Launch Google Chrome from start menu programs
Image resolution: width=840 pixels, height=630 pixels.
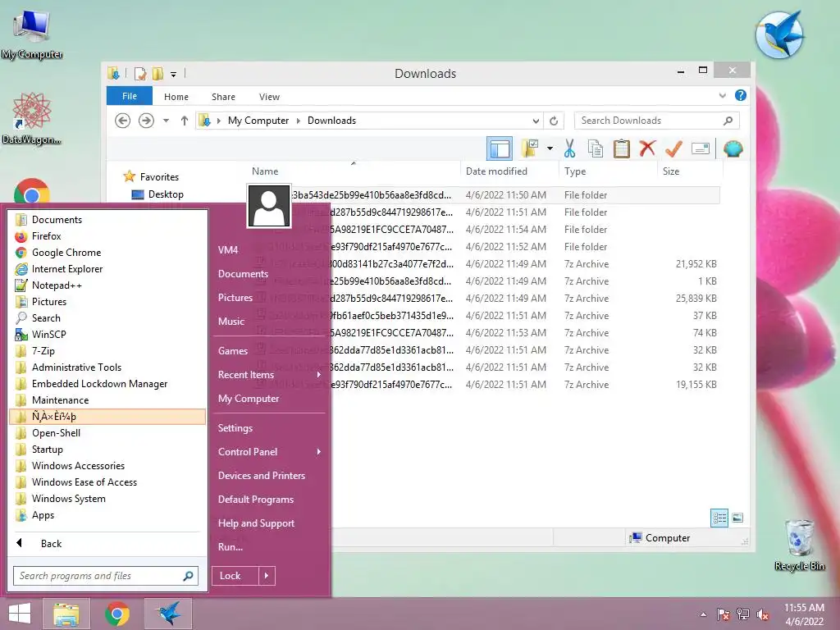coord(66,253)
